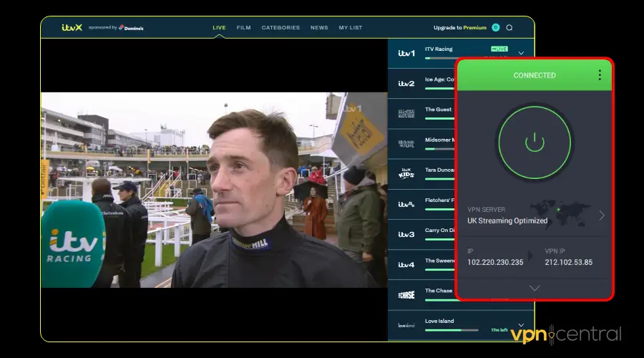Open the VPN three-dot menu
This screenshot has width=644, height=358.
(x=600, y=75)
